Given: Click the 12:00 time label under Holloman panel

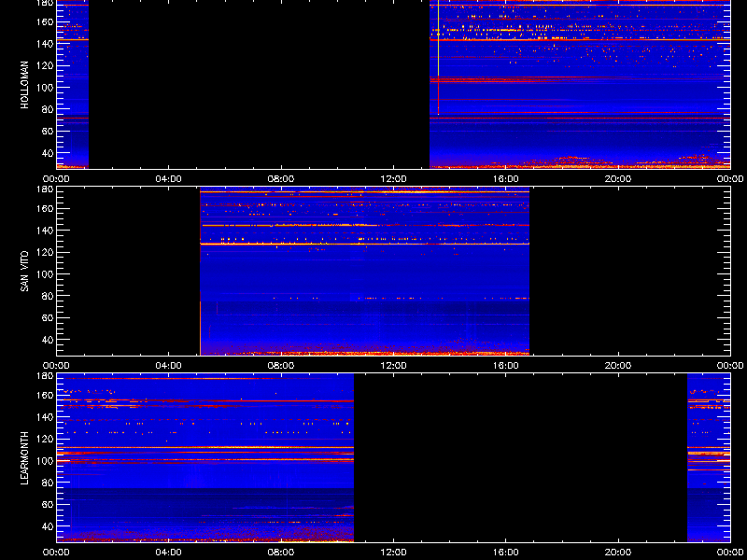Looking at the screenshot, I should click(x=393, y=179).
